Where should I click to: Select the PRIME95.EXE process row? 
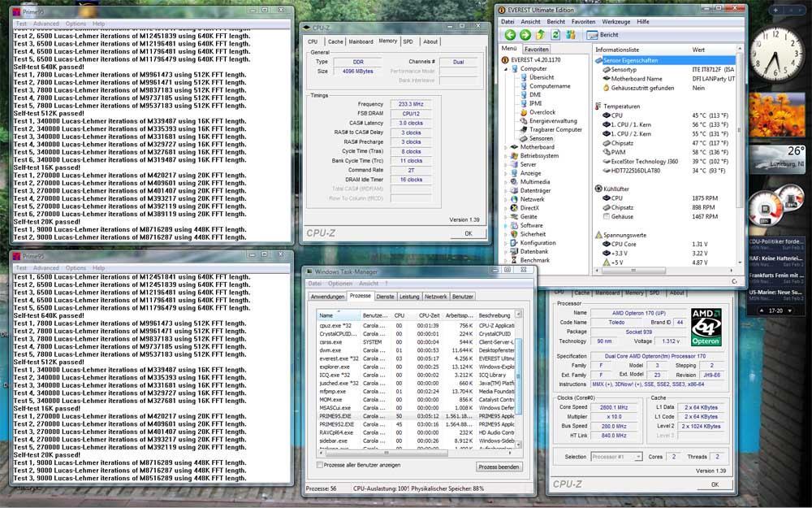[x=416, y=415]
